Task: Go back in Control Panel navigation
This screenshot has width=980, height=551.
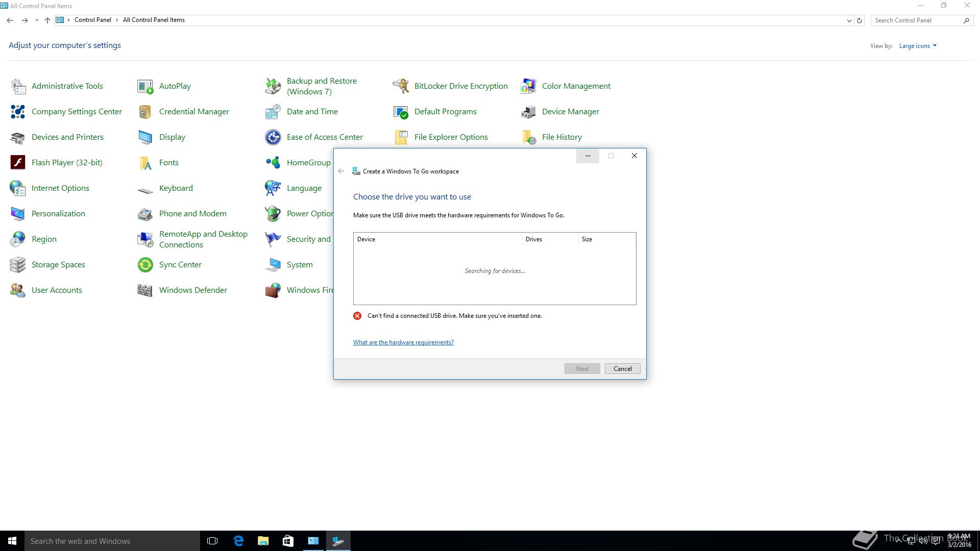Action: (x=10, y=20)
